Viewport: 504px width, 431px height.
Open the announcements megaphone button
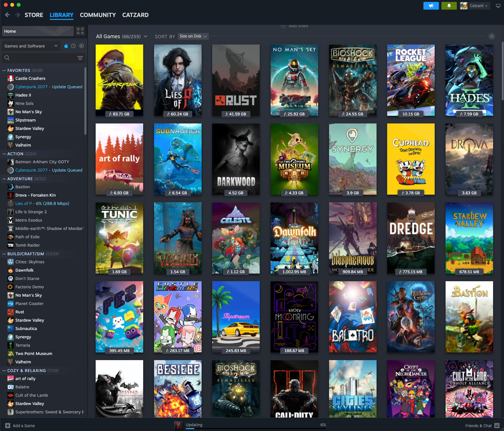pyautogui.click(x=431, y=6)
